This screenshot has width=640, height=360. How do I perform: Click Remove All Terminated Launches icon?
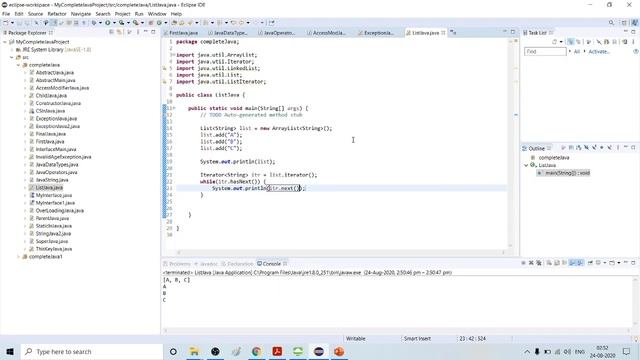(539, 263)
